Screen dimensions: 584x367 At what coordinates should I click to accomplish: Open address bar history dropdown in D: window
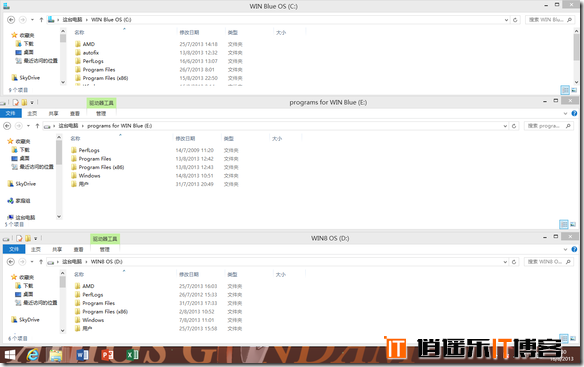(x=505, y=262)
